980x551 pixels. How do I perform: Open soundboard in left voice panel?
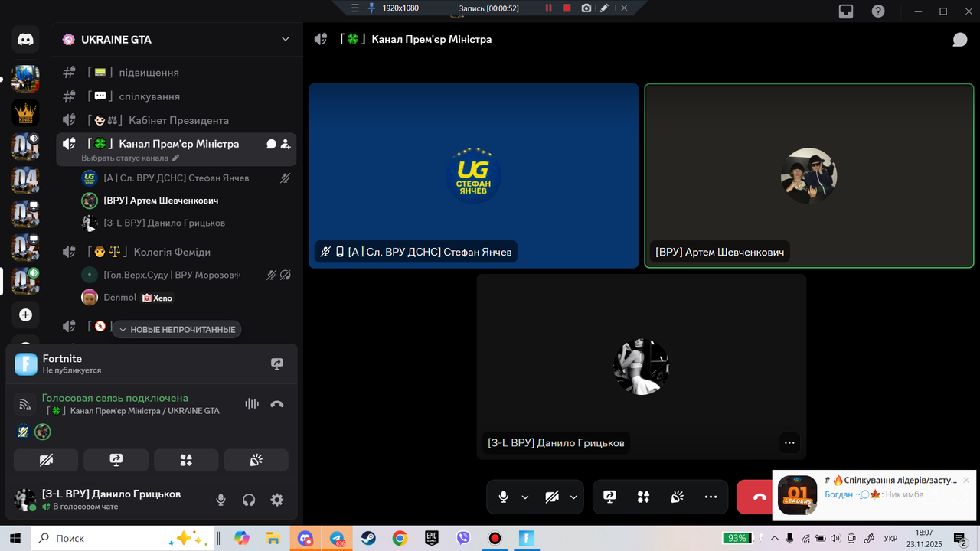pyautogui.click(x=256, y=460)
